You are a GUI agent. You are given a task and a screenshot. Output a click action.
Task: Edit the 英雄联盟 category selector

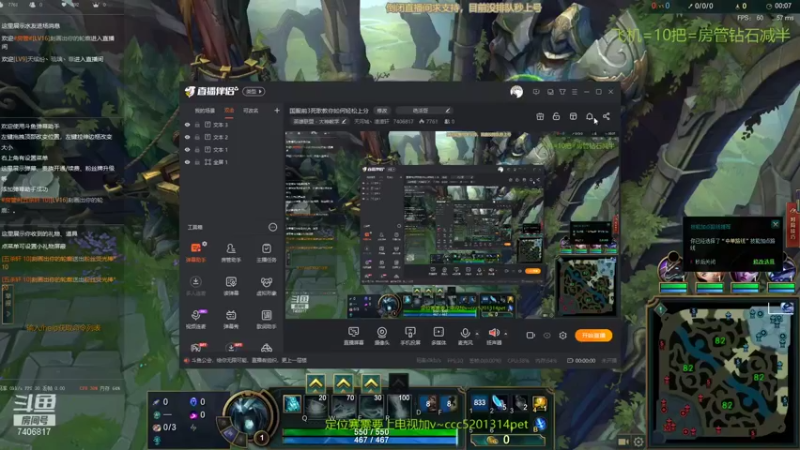point(319,121)
